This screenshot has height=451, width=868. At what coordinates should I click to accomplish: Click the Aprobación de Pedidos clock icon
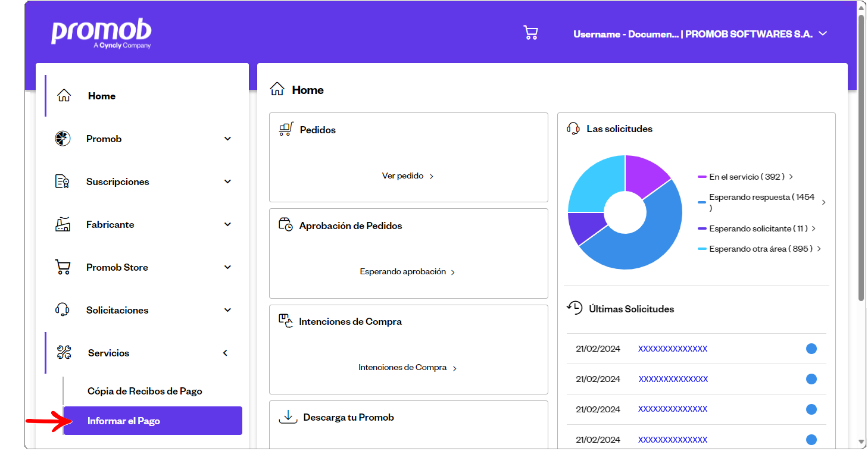(286, 225)
